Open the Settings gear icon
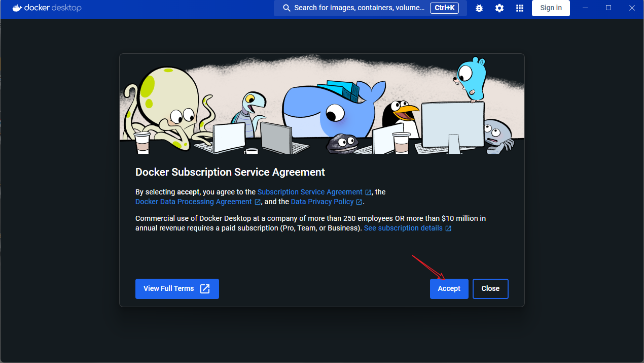Screen dimensions: 644x363 click(499, 8)
